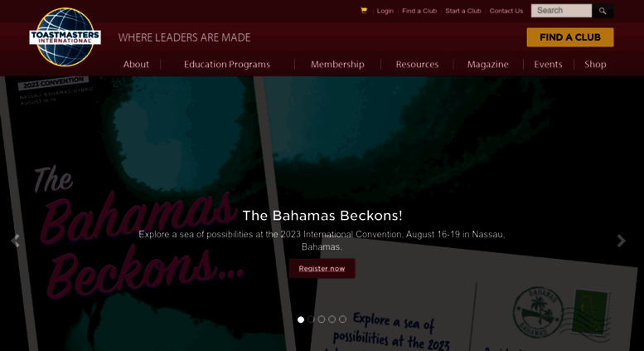Select the second carousel dot
The height and width of the screenshot is (351, 644).
(x=311, y=319)
